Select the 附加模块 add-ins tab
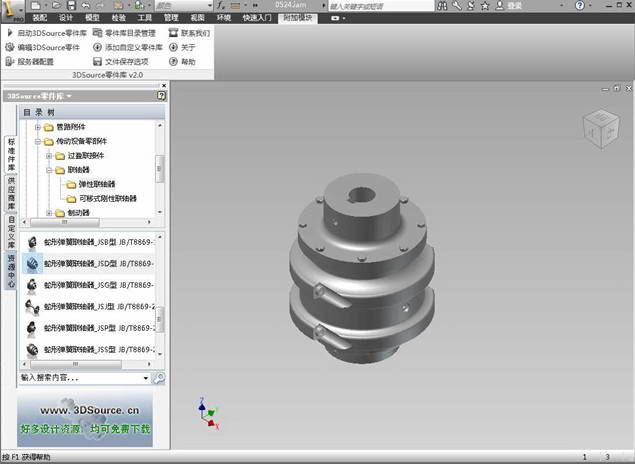635x464 pixels. [x=298, y=18]
